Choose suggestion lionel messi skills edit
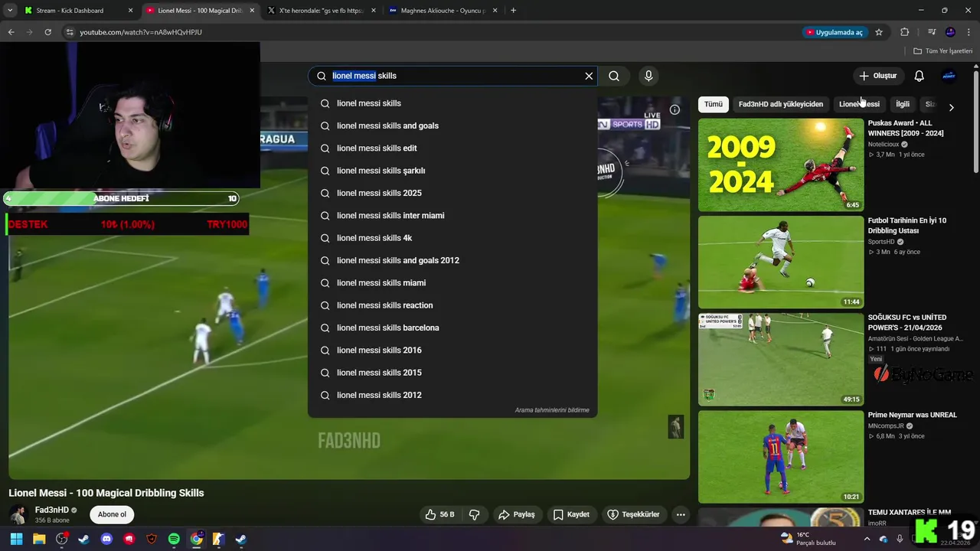 pyautogui.click(x=452, y=148)
